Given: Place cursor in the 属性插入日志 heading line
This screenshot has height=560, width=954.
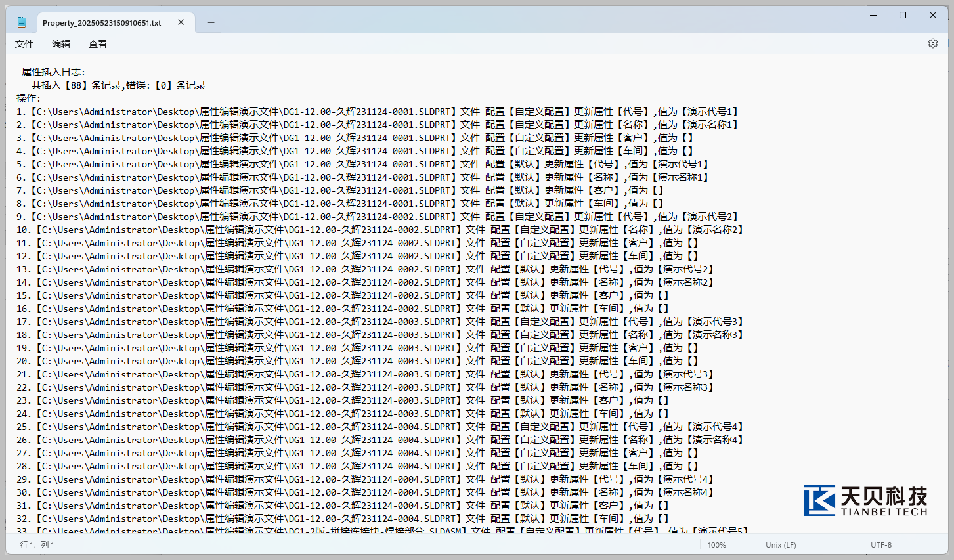Looking at the screenshot, I should [53, 72].
